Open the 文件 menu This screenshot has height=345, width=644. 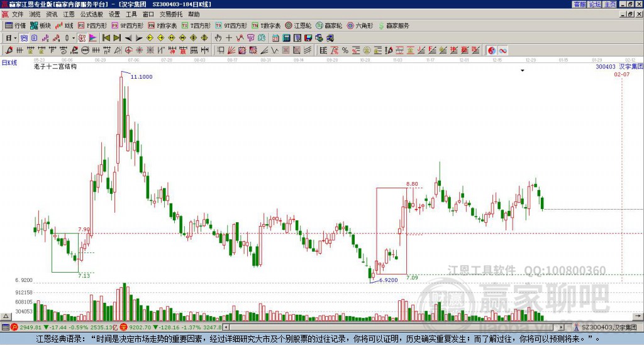tap(18, 14)
